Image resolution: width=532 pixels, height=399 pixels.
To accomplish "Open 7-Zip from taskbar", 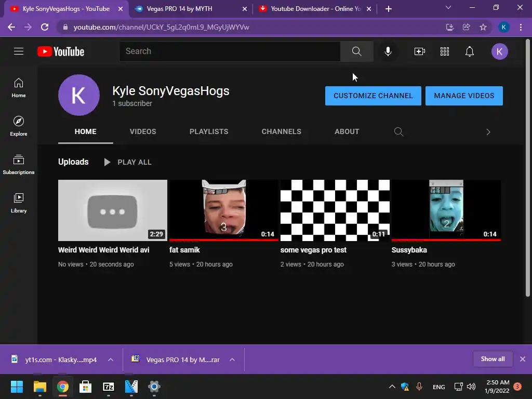I will click(x=109, y=387).
